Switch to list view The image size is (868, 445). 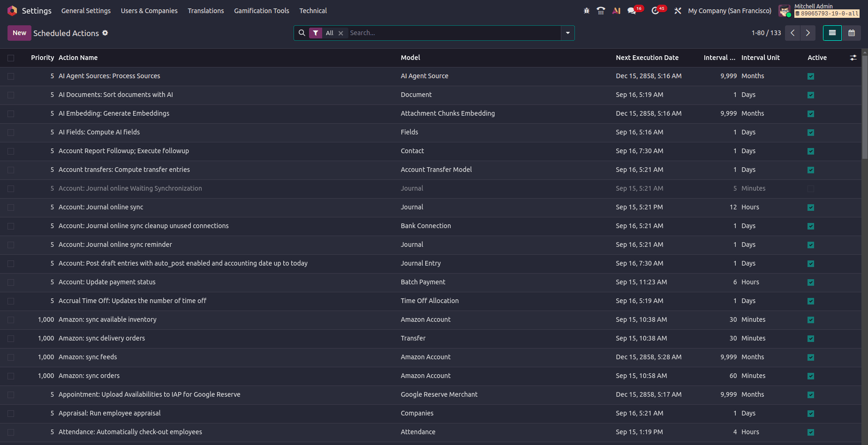coord(832,33)
